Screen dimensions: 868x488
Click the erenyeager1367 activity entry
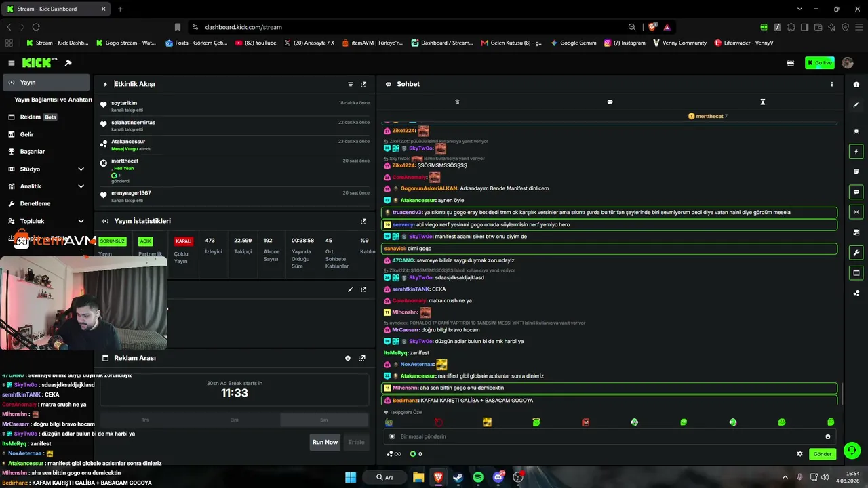click(x=235, y=197)
